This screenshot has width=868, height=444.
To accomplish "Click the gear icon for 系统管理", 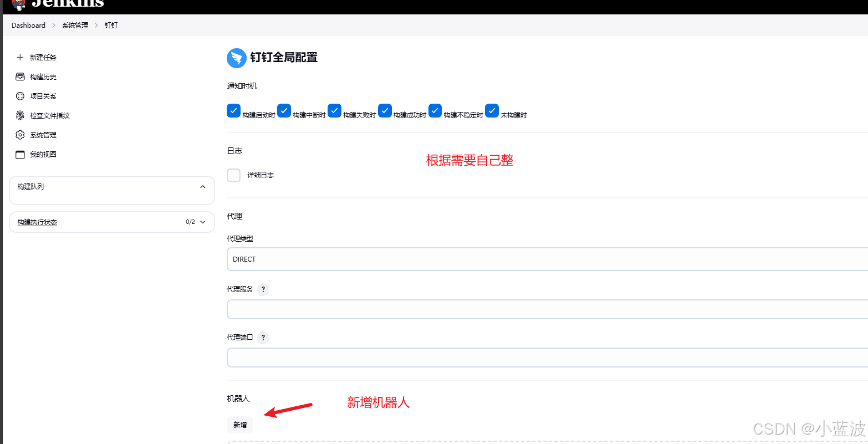I will [20, 135].
